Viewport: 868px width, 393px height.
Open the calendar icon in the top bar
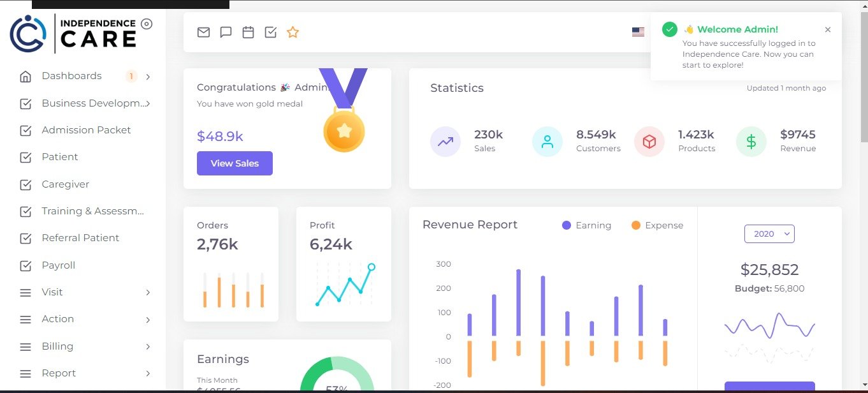pos(248,32)
